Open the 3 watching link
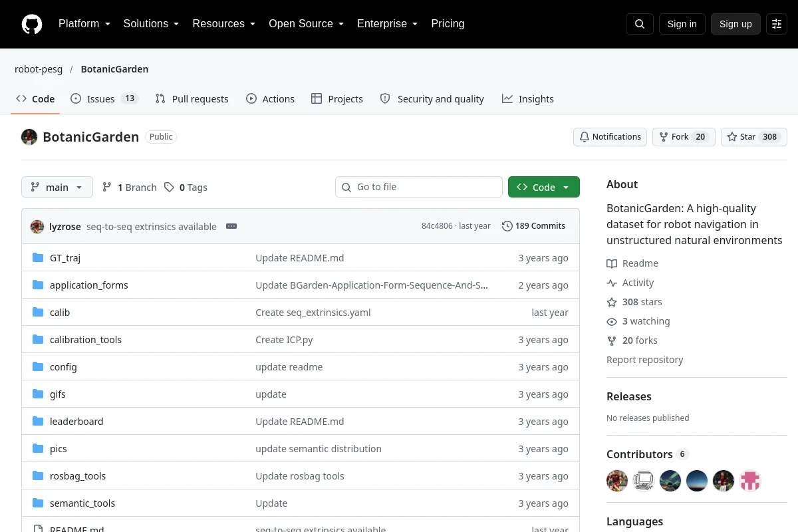 click(638, 321)
